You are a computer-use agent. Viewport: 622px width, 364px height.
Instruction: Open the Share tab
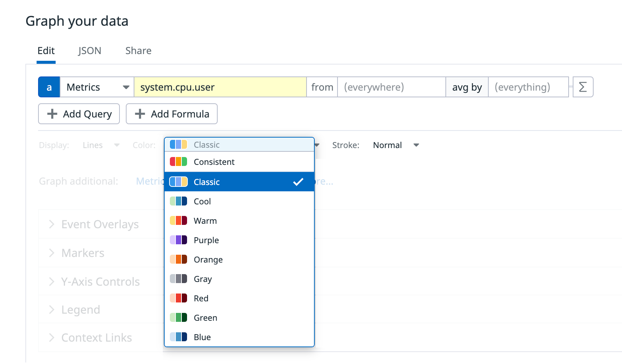pyautogui.click(x=138, y=51)
